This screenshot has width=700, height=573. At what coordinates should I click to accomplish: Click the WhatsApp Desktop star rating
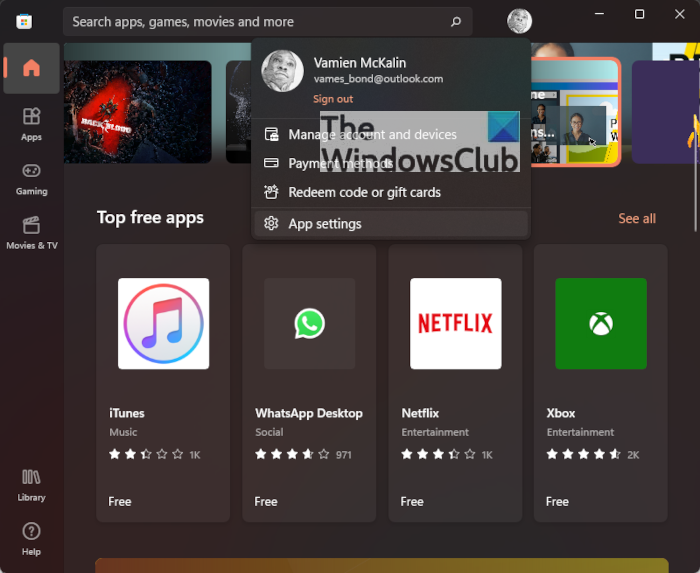(292, 454)
